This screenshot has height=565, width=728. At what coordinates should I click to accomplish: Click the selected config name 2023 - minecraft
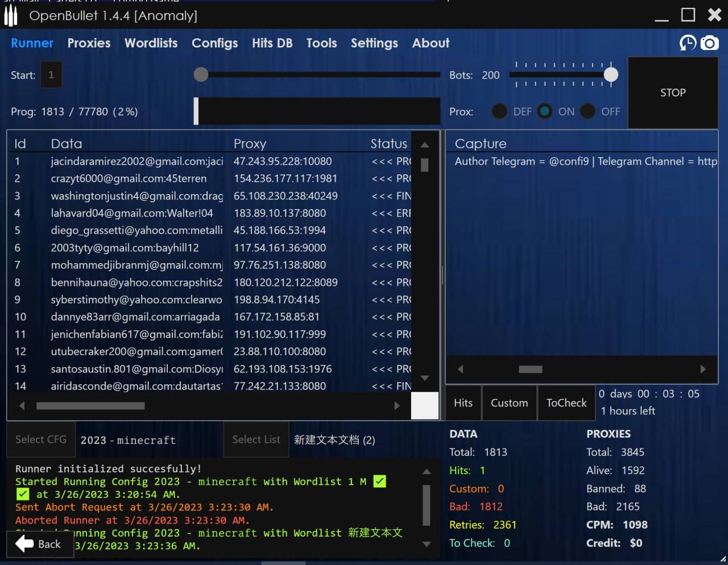(x=128, y=440)
